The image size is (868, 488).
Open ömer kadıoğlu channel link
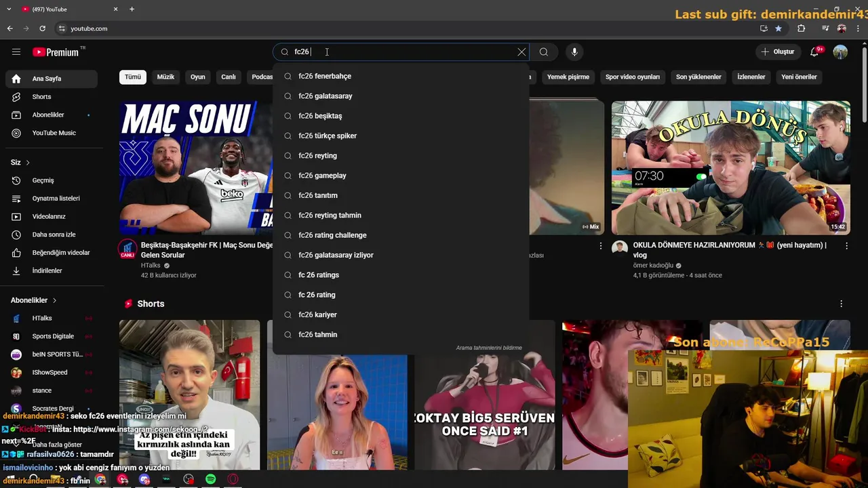tap(653, 266)
